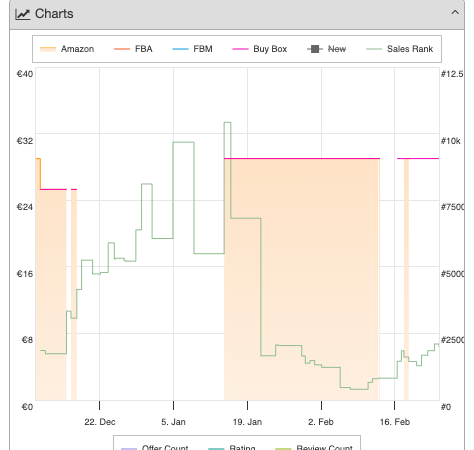Click the Charts panel title
The height and width of the screenshot is (450, 474).
[54, 14]
